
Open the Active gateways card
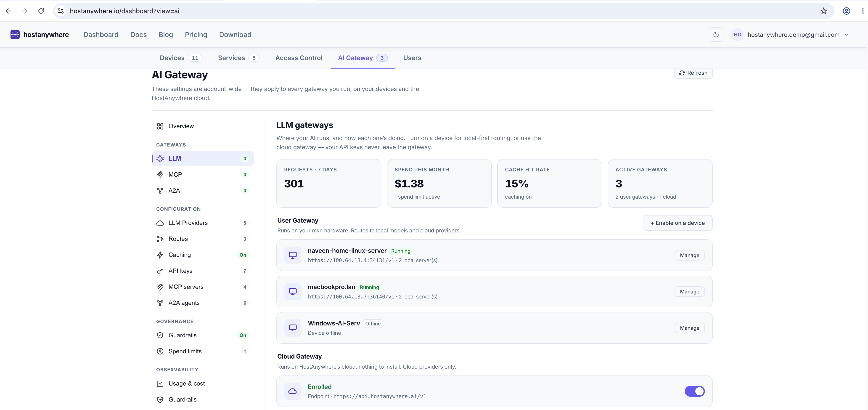[x=660, y=183]
